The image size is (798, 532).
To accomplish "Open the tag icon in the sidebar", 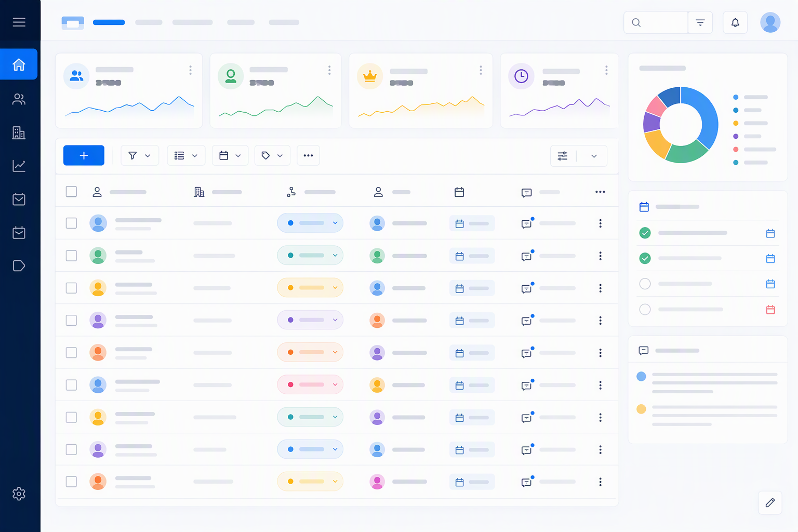I will point(19,266).
